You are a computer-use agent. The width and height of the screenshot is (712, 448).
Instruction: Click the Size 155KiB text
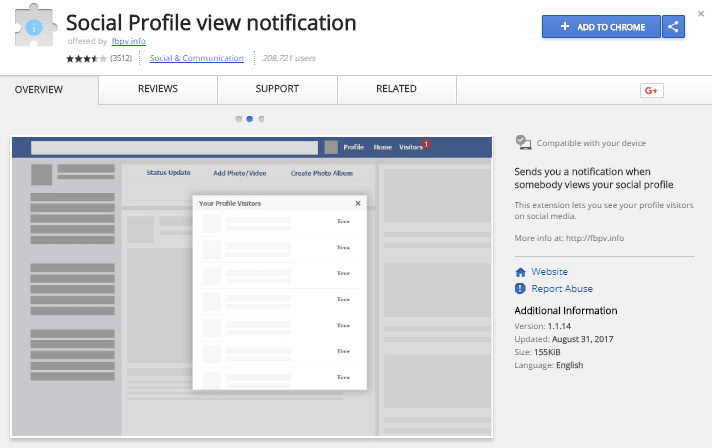[x=537, y=352]
